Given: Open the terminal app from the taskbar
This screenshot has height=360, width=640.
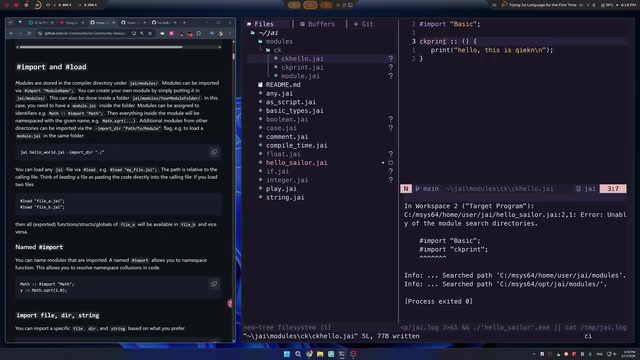Looking at the screenshot, I should coord(342,354).
